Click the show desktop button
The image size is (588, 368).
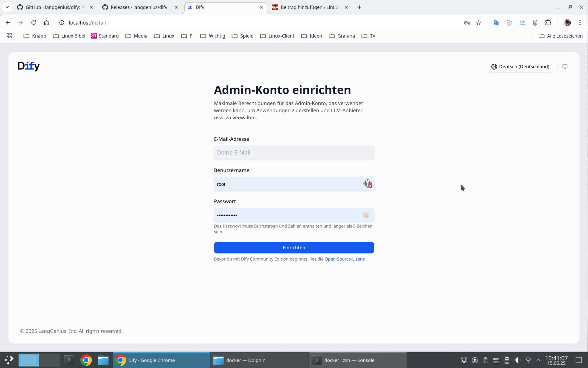[579, 360]
